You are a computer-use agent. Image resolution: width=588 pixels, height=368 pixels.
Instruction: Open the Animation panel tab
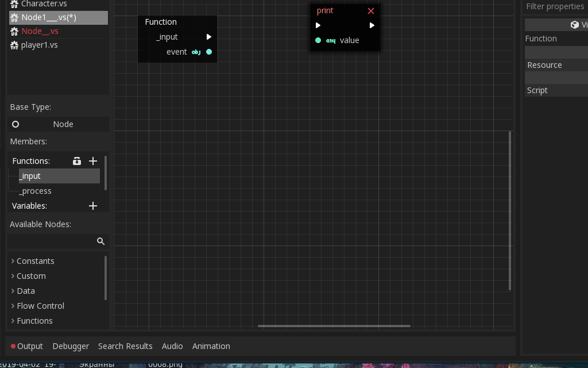211,346
